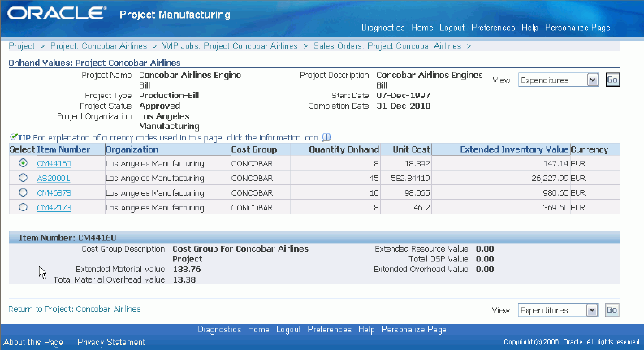
Task: Go to Home in the top header
Action: [x=422, y=28]
